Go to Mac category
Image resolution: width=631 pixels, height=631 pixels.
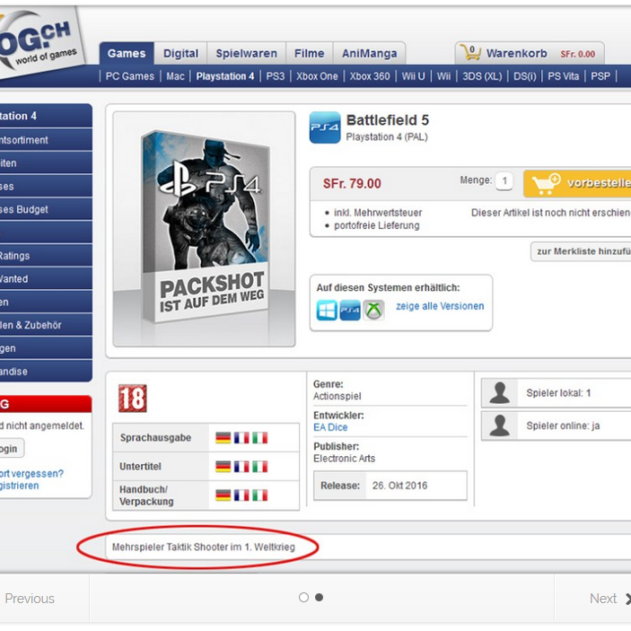pos(175,76)
